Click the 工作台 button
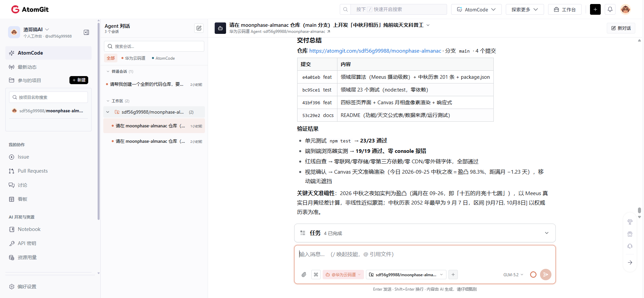 tap(565, 9)
